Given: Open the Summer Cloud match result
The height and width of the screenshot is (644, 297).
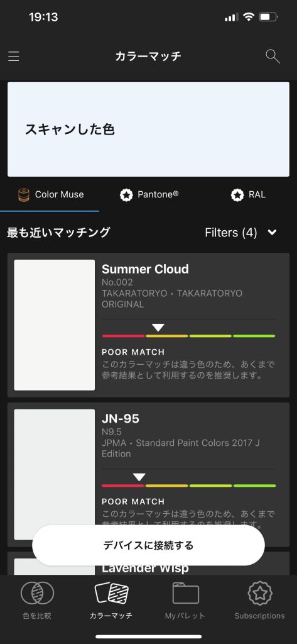Looking at the screenshot, I should (x=148, y=325).
